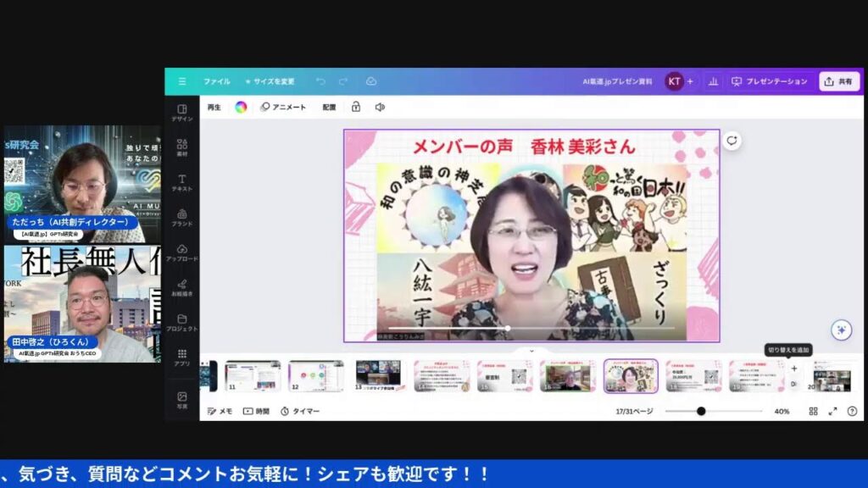Image resolution: width=868 pixels, height=488 pixels.
Task: Open the 配置 (Position) options
Action: point(329,107)
